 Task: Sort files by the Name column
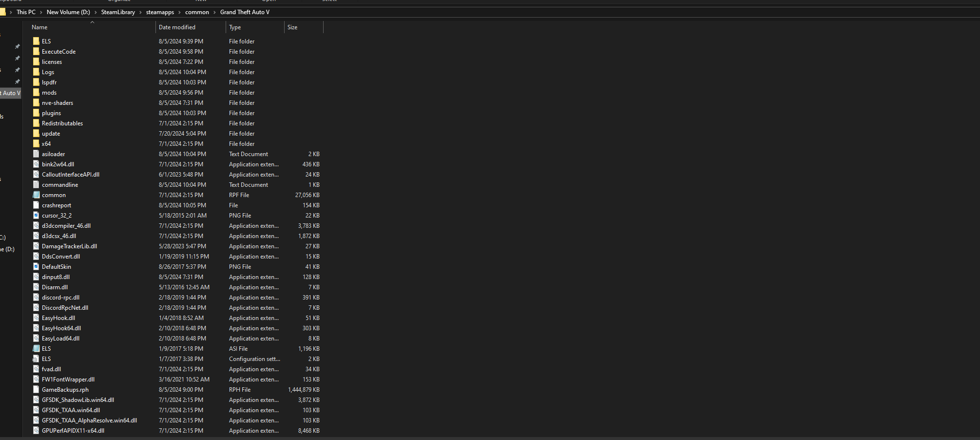click(92, 27)
